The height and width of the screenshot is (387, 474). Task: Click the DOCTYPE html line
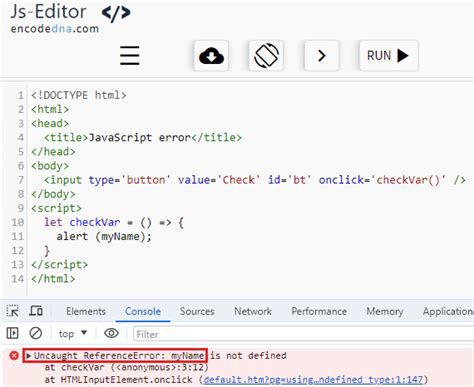pyautogui.click(x=79, y=95)
